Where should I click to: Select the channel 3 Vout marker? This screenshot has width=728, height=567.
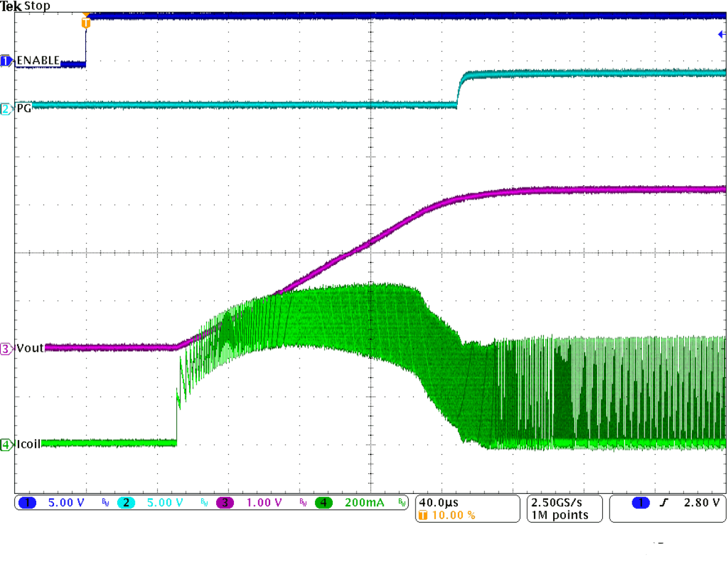[x=5, y=348]
